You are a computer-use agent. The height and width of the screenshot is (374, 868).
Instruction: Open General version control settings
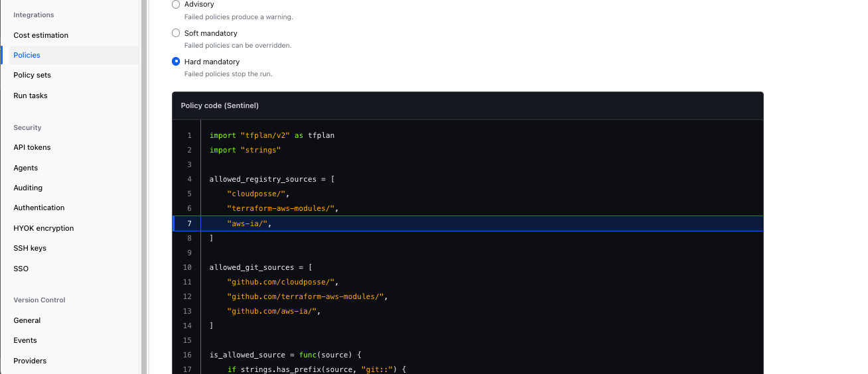coord(27,320)
